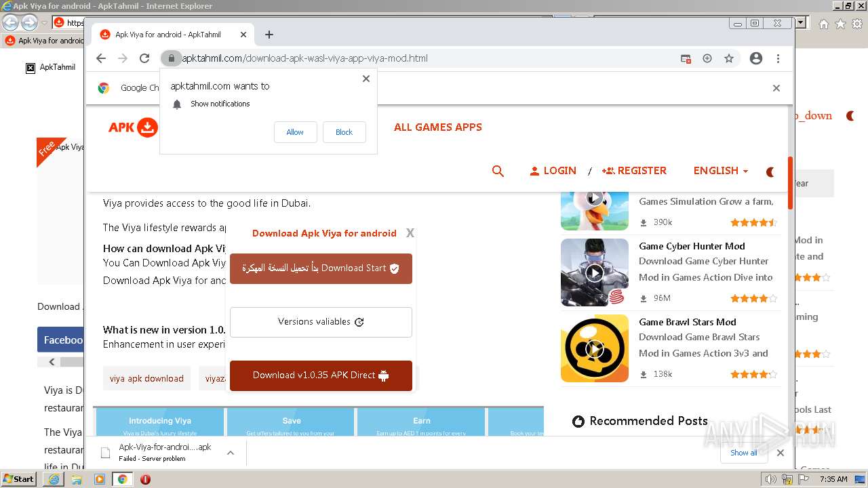The width and height of the screenshot is (868, 488).
Task: Go to REGISTER page
Action: (634, 171)
